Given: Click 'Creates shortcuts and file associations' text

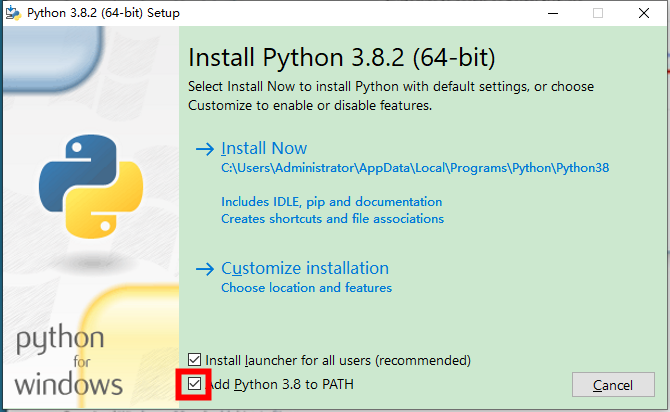Looking at the screenshot, I should (332, 219).
